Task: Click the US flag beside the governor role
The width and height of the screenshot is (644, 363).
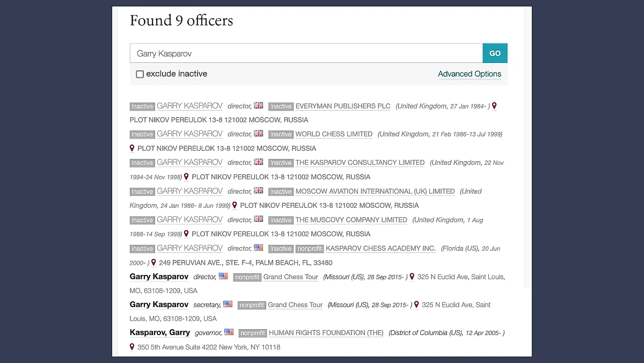Action: 229,332
